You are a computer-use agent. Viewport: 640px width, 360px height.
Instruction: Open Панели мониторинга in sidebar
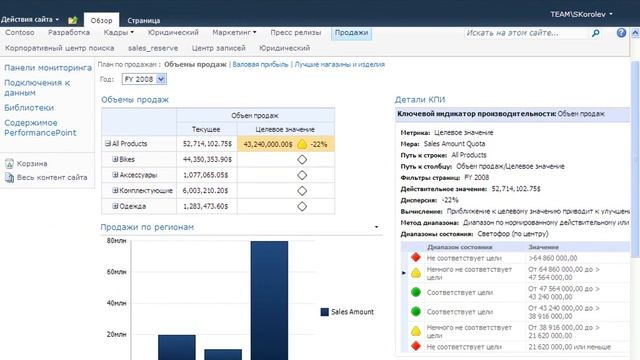point(48,68)
